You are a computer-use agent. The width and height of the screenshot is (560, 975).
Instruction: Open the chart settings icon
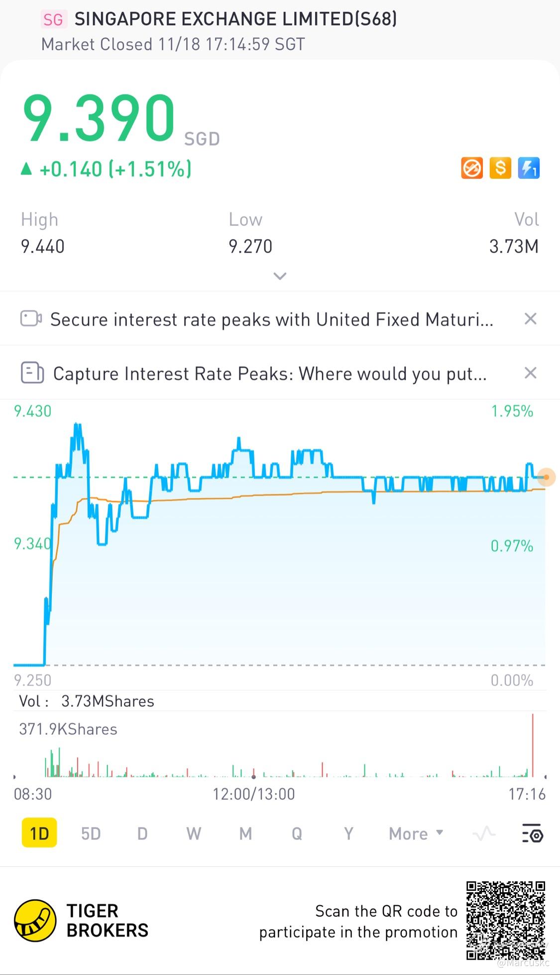532,834
